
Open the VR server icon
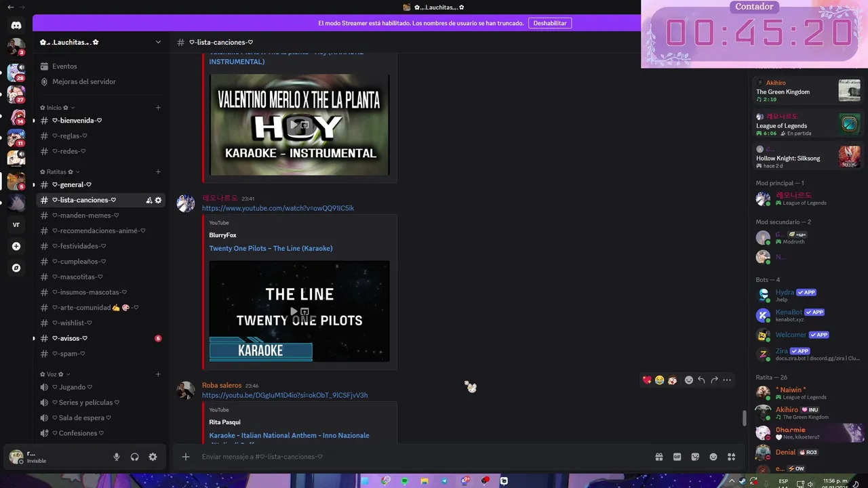pos(16,225)
